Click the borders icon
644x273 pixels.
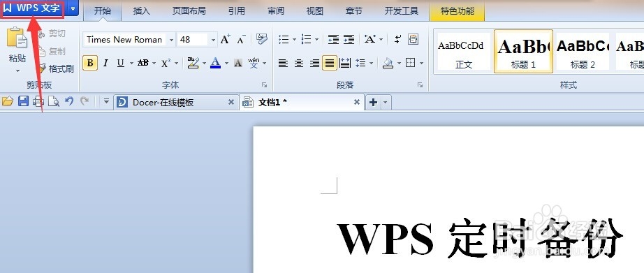(410, 63)
